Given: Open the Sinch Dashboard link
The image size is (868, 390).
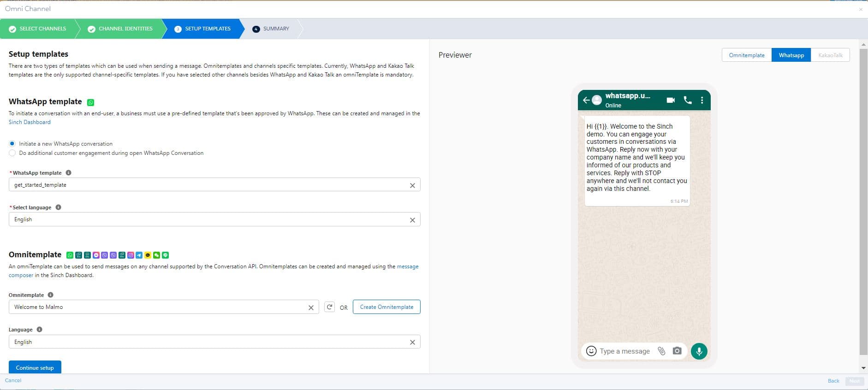Looking at the screenshot, I should 30,122.
